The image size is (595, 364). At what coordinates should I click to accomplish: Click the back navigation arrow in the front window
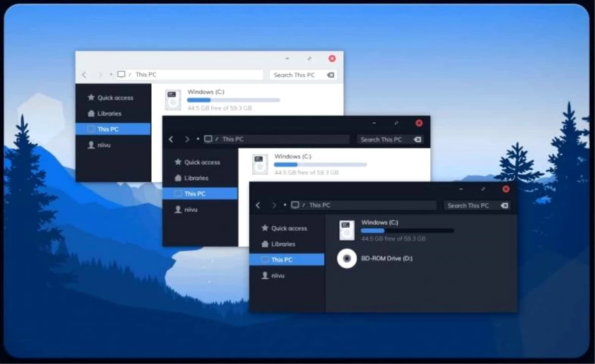click(257, 205)
